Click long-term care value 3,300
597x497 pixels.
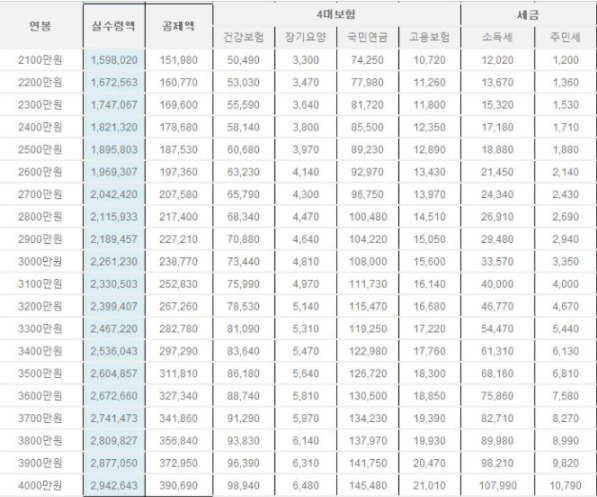305,60
